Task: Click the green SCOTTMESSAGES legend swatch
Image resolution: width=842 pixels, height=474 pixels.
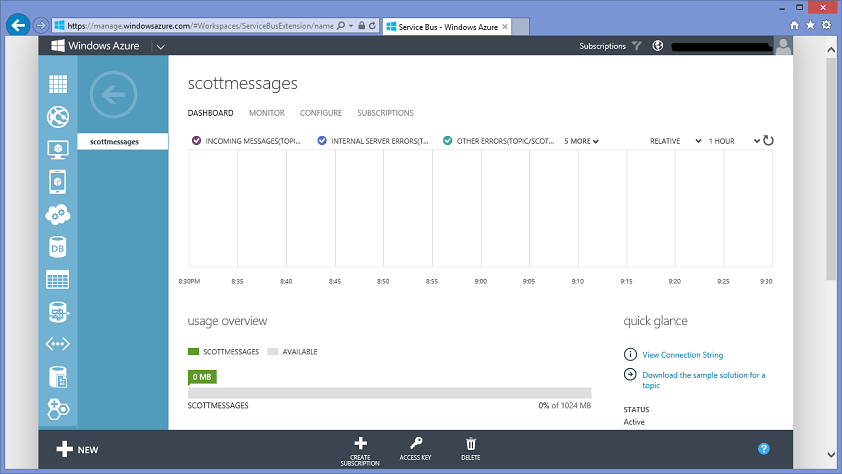Action: 193,352
